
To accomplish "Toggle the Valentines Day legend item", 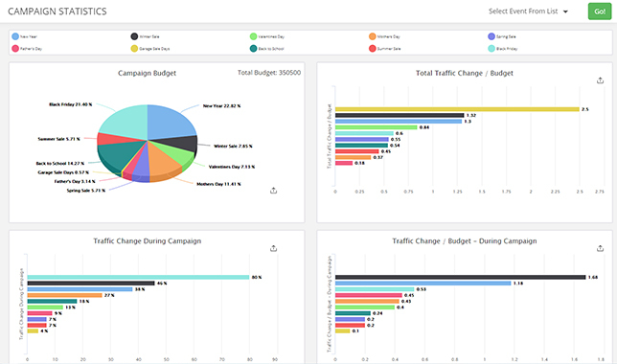I will [x=267, y=36].
